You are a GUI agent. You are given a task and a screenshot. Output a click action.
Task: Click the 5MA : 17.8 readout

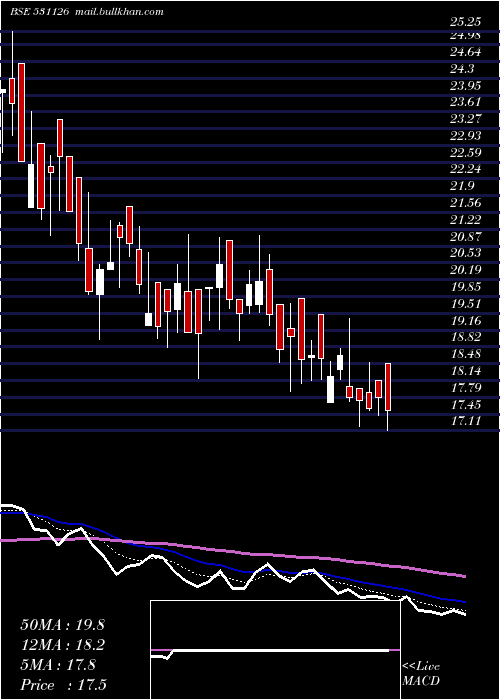[x=58, y=665]
